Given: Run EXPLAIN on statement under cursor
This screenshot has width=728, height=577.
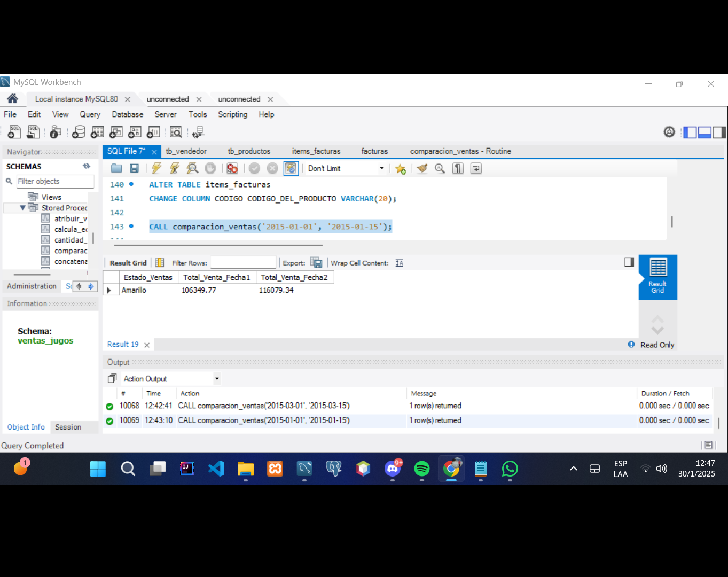Looking at the screenshot, I should click(192, 168).
